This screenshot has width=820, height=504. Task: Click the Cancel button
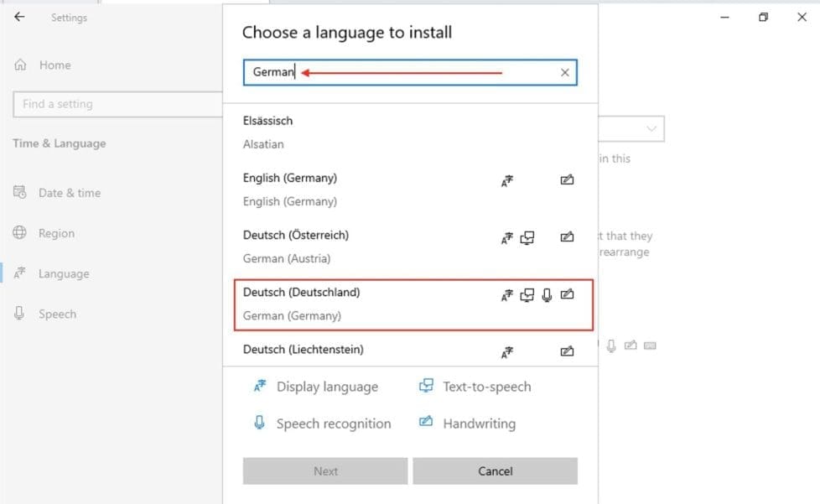pos(495,470)
